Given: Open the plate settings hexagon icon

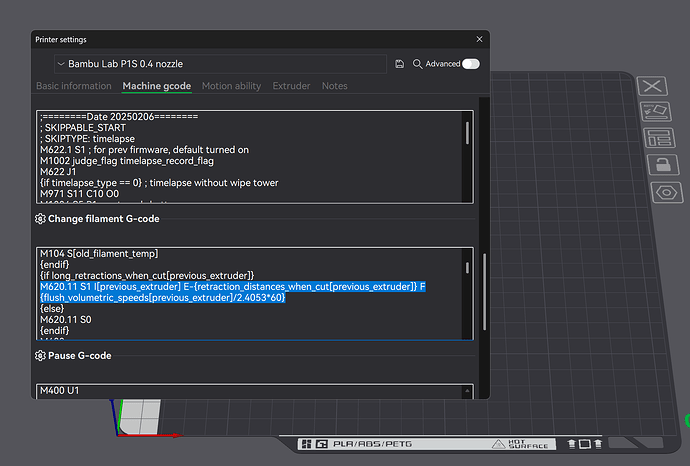Looking at the screenshot, I should [667, 193].
